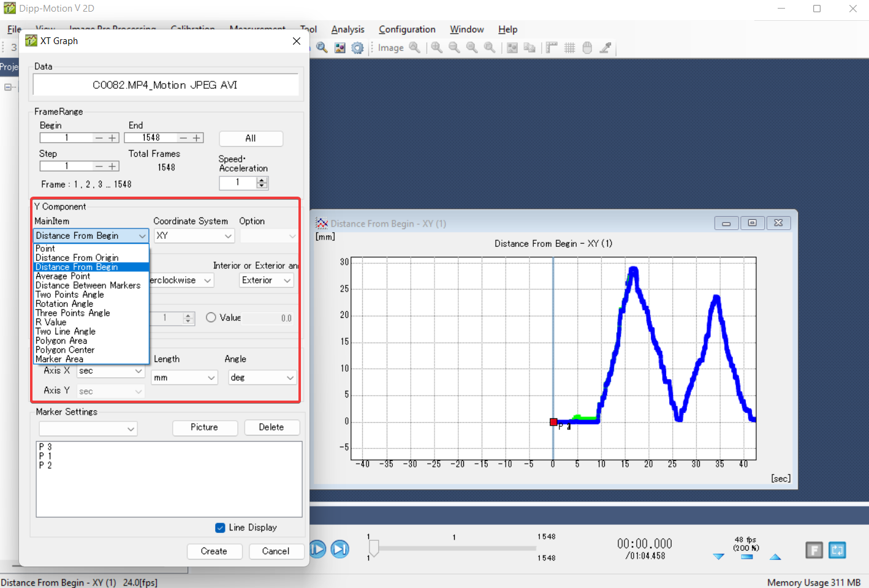Click the up arrow to increase fps
The image size is (869, 588).
click(775, 557)
